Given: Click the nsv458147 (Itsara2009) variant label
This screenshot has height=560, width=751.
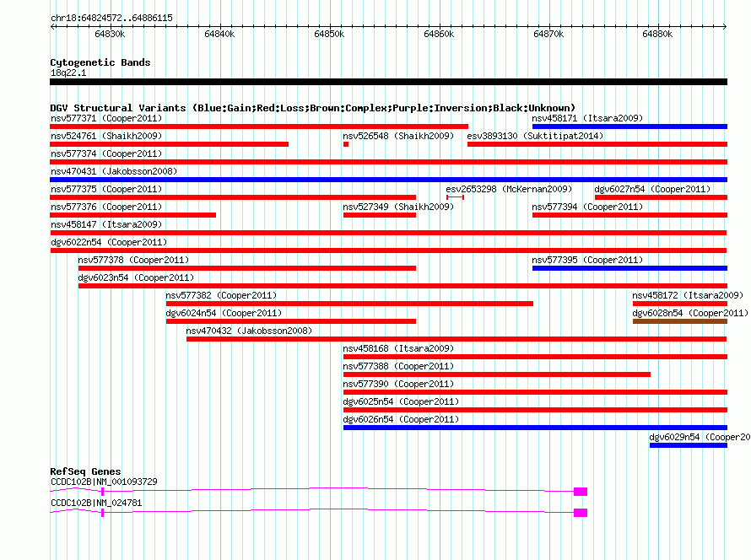Looking at the screenshot, I should [106, 224].
